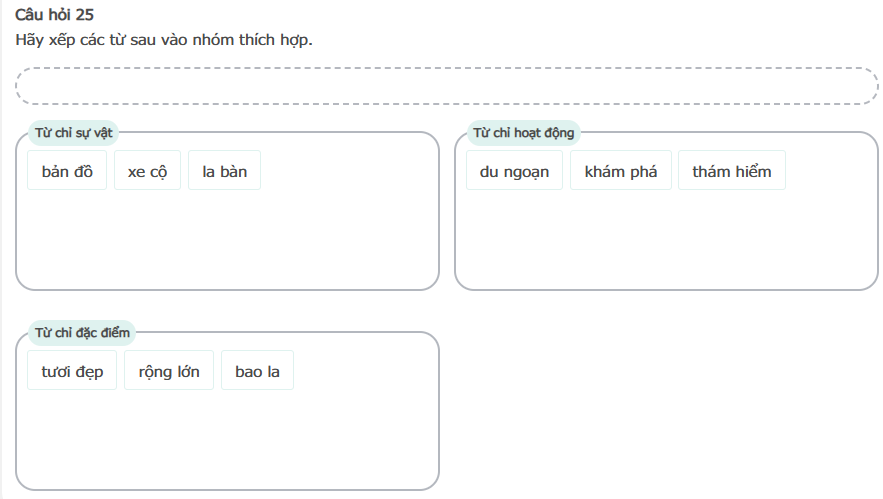Click the 'Từ chỉ sự vật' group label

pyautogui.click(x=74, y=133)
